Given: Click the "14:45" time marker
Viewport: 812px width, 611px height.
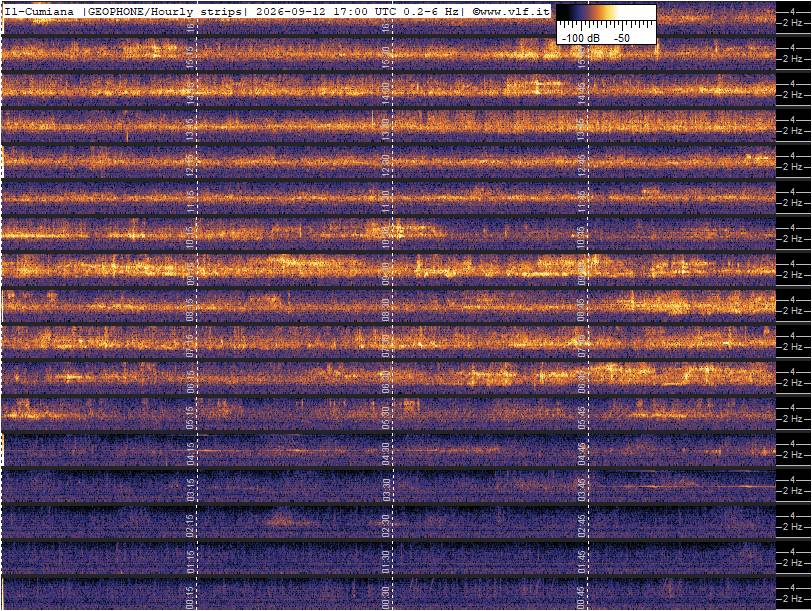Looking at the screenshot, I should tap(582, 94).
